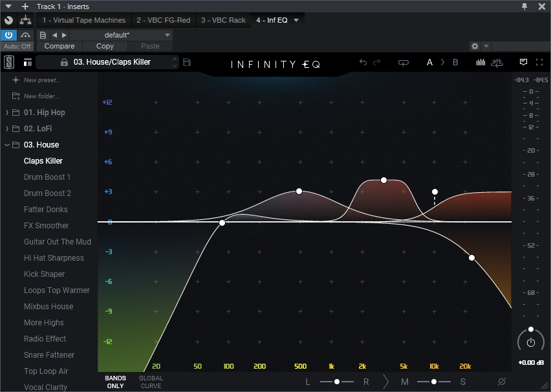
Task: Open the comments/help bubble icon
Action: tap(523, 62)
